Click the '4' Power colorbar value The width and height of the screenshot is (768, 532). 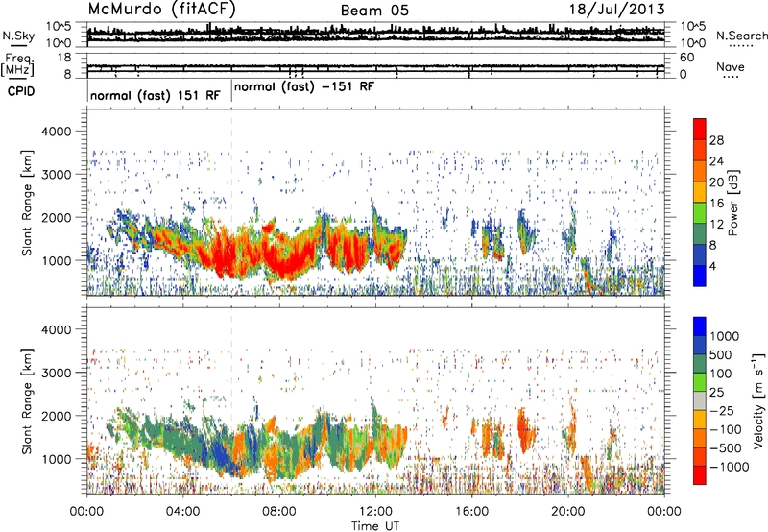tap(713, 266)
